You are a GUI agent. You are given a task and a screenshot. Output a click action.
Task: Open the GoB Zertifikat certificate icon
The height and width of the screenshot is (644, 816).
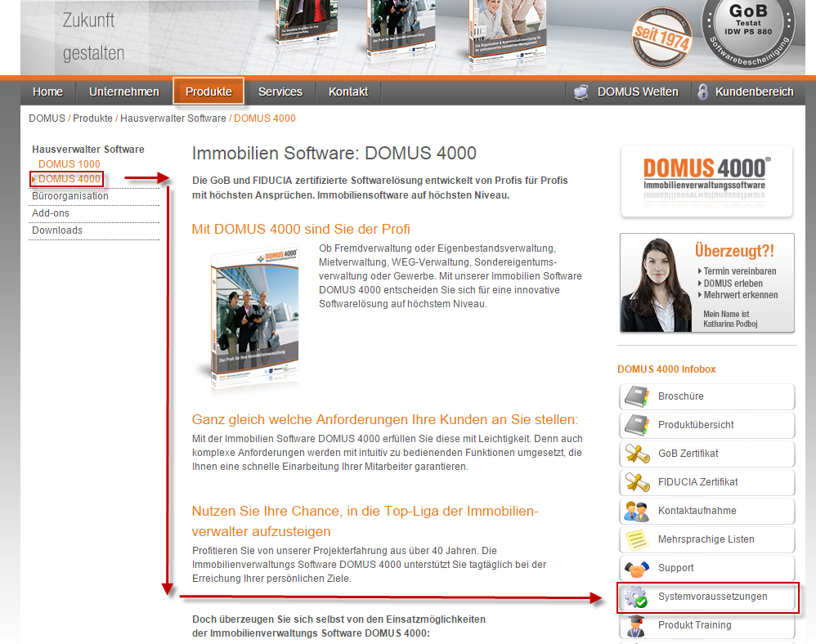pyautogui.click(x=638, y=454)
